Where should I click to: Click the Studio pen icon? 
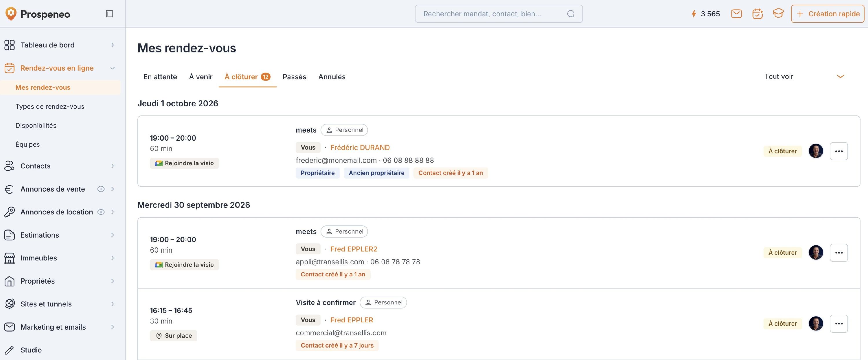10,350
